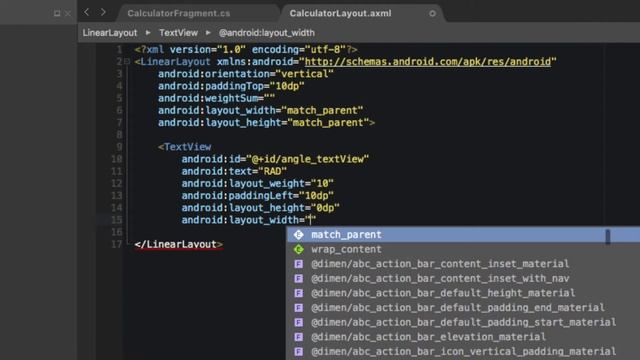The height and width of the screenshot is (360, 640).
Task: Pick @dimen/abc_action_bar_content_inset_material
Action: click(463, 264)
